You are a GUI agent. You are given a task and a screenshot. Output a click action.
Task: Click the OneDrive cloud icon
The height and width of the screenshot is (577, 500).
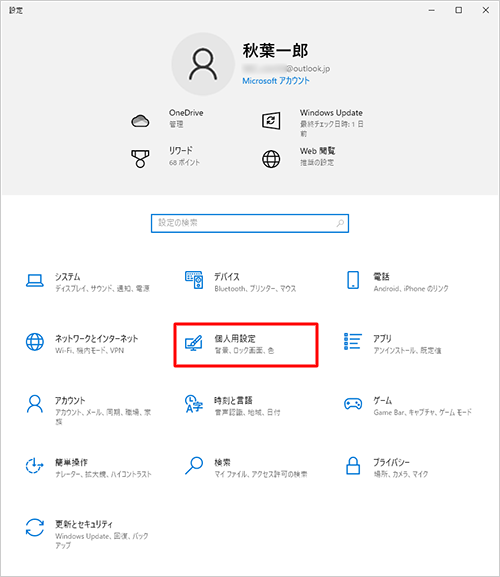pos(140,121)
